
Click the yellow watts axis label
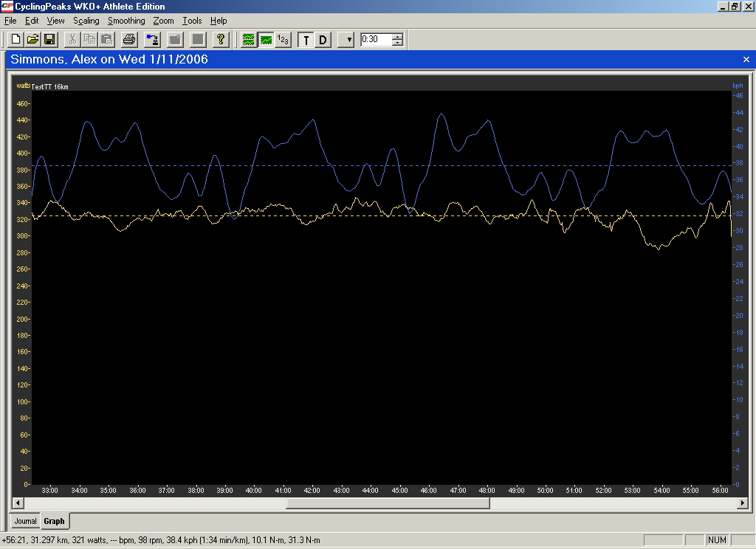point(23,86)
